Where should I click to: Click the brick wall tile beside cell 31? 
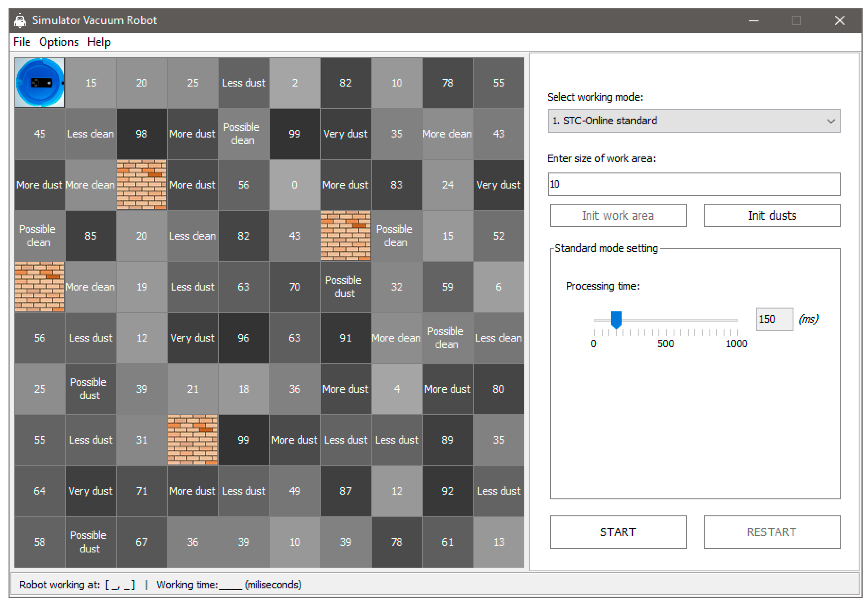point(192,440)
